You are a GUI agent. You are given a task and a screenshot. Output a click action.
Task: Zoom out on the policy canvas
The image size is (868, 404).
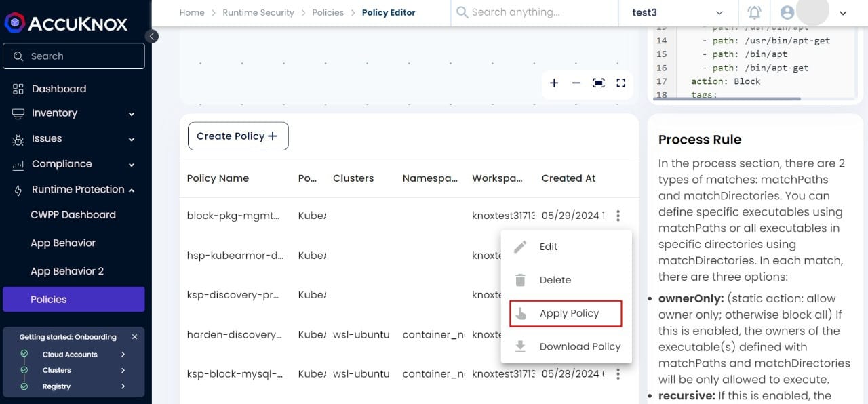pos(576,83)
